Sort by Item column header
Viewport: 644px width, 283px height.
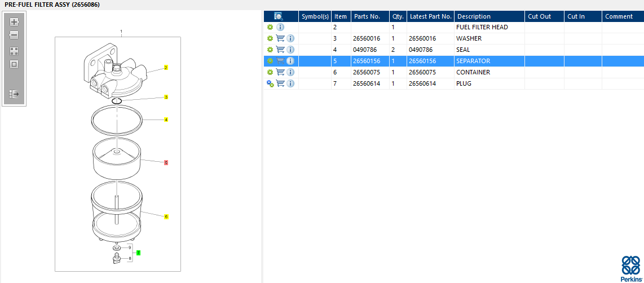coord(341,16)
